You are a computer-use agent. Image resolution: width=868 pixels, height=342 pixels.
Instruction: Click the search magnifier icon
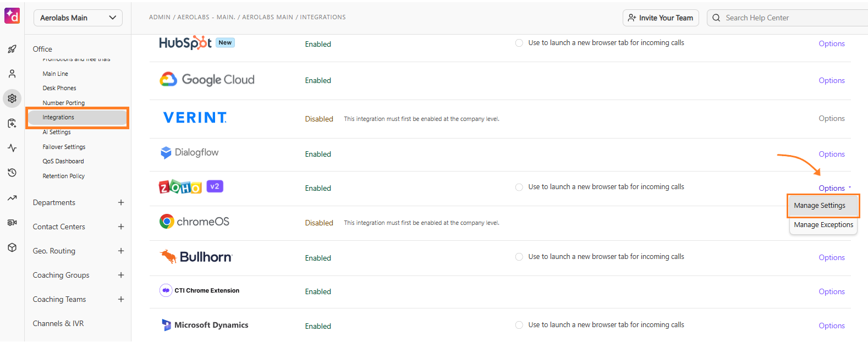point(716,18)
